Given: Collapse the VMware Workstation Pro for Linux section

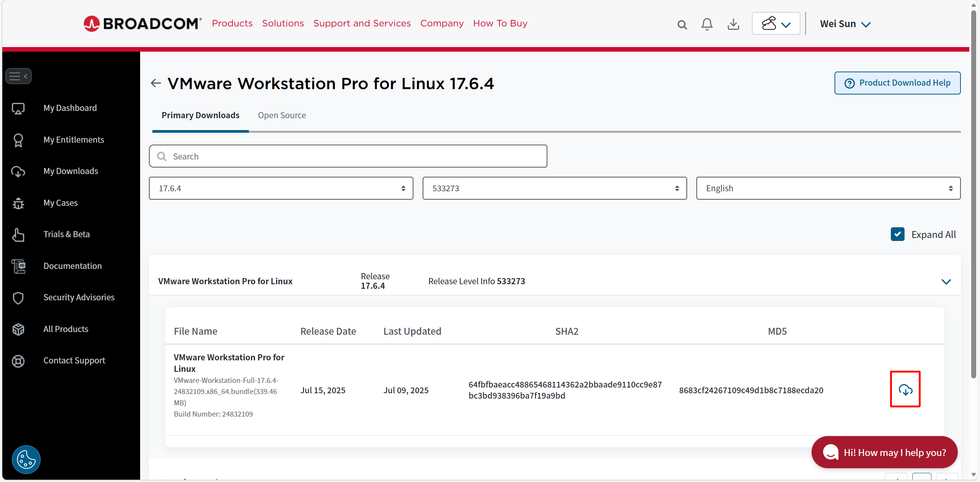Looking at the screenshot, I should (946, 282).
